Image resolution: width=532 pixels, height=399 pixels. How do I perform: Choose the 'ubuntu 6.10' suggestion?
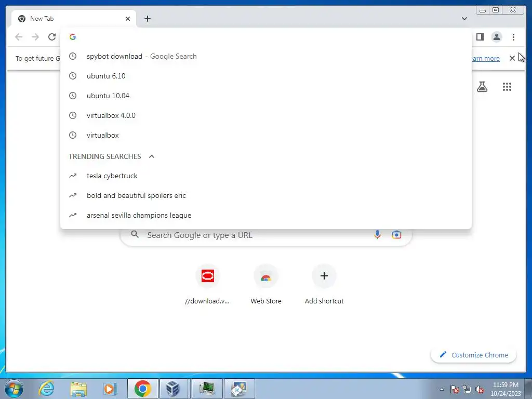click(x=266, y=76)
